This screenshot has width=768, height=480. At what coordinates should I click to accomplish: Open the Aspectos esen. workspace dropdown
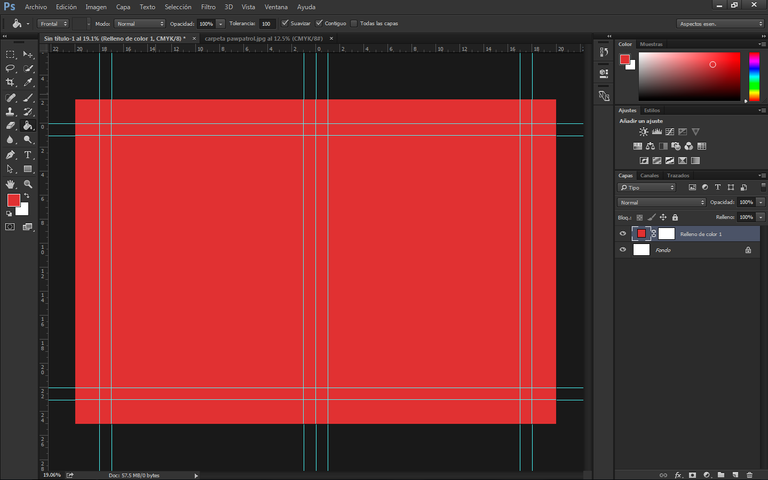pos(720,24)
